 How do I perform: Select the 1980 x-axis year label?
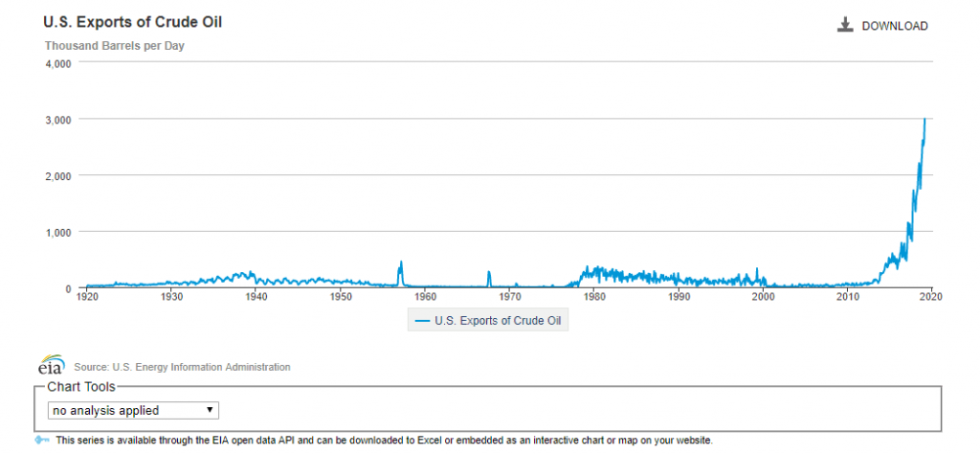pyautogui.click(x=593, y=297)
